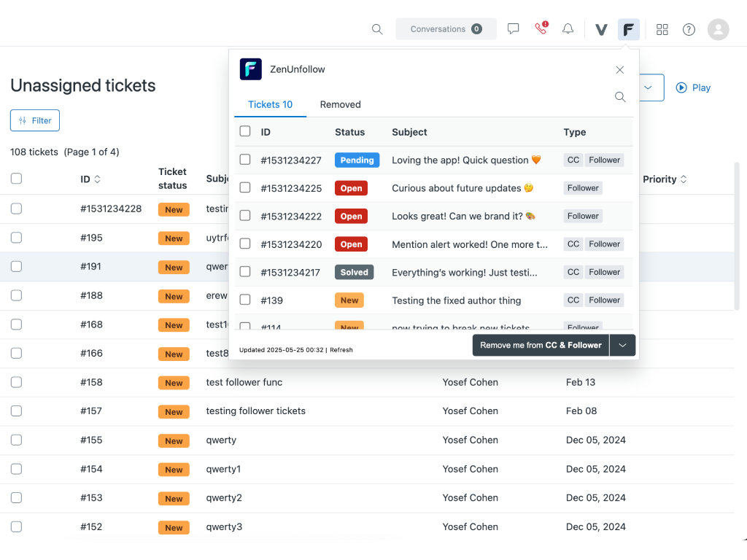Viewport: 747px width, 560px height.
Task: Open the Filter button
Action: click(35, 120)
